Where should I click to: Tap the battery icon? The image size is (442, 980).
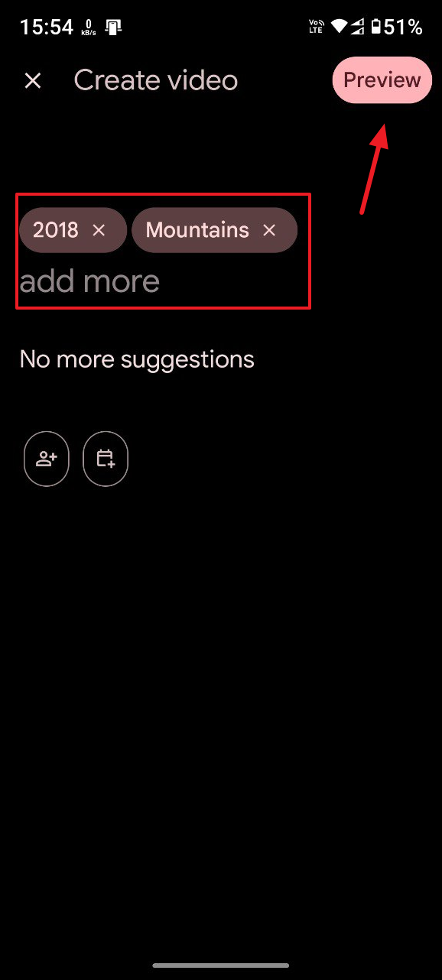click(375, 28)
